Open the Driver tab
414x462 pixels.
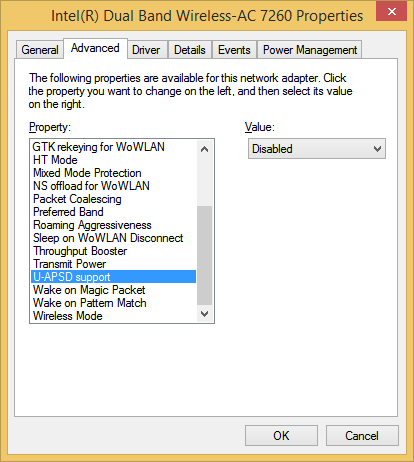point(146,50)
